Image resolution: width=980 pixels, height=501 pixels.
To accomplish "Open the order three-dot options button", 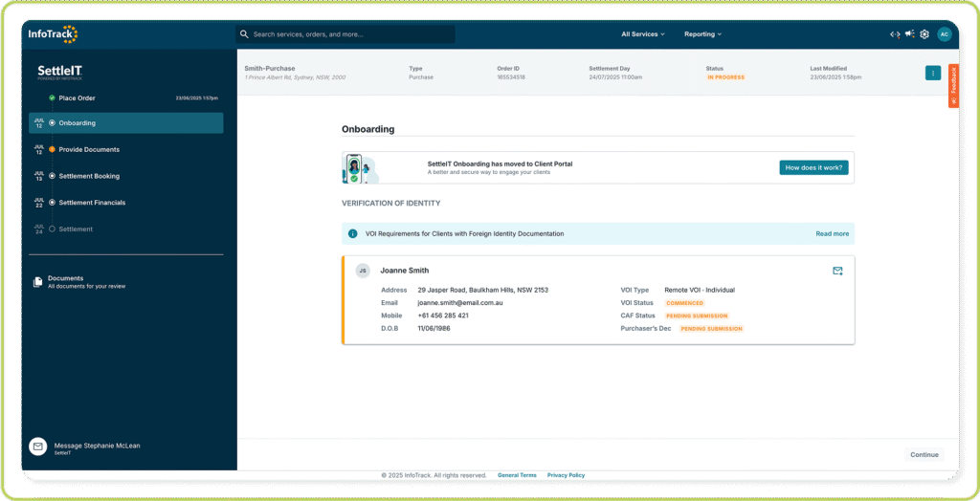I will coord(933,73).
